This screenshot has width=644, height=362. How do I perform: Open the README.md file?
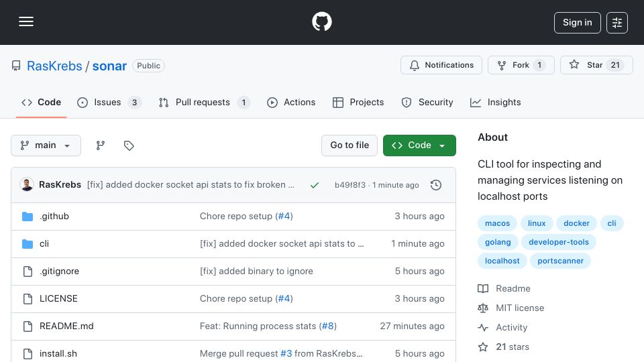tap(66, 326)
